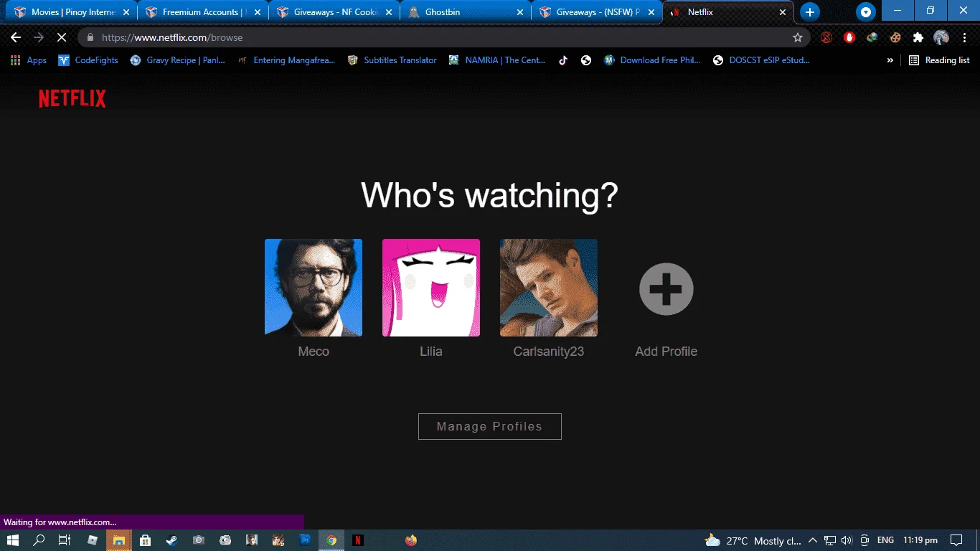Viewport: 980px width, 551px height.
Task: Open the DOSCST eSIP eStud... bookmark
Action: click(x=762, y=60)
